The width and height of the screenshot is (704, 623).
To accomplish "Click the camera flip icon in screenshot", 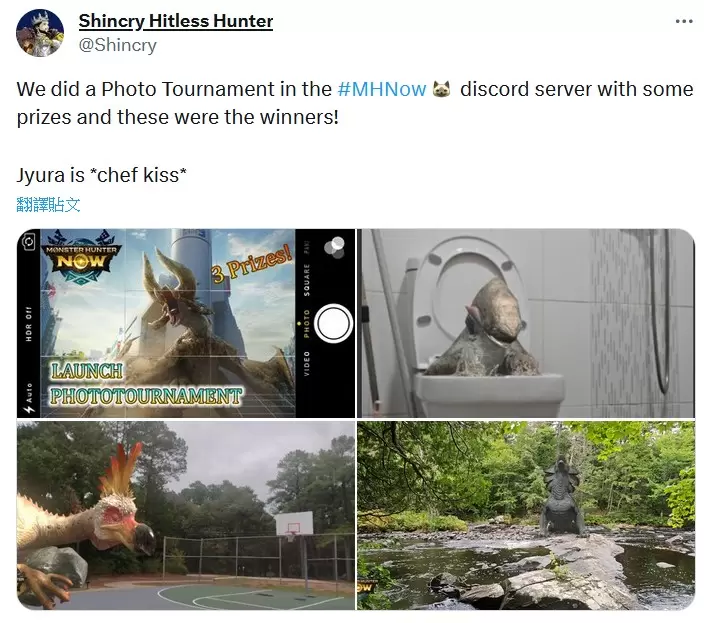I will (28, 242).
